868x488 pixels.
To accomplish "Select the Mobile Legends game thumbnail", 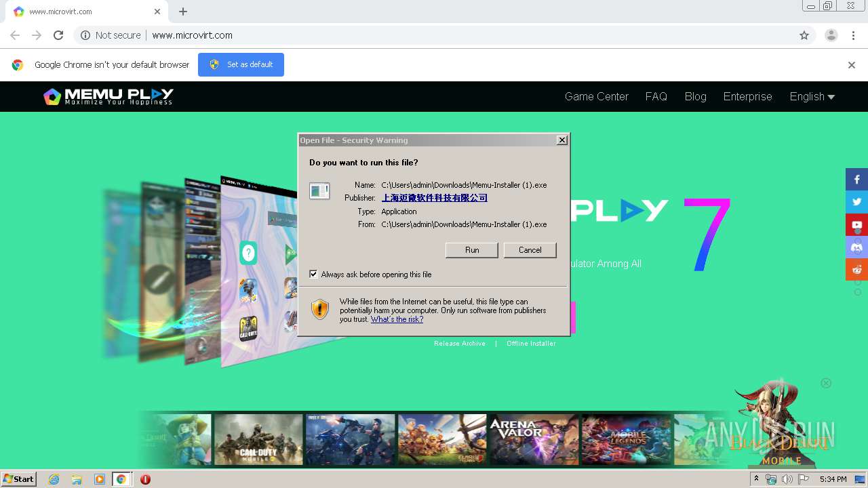I will (x=626, y=439).
